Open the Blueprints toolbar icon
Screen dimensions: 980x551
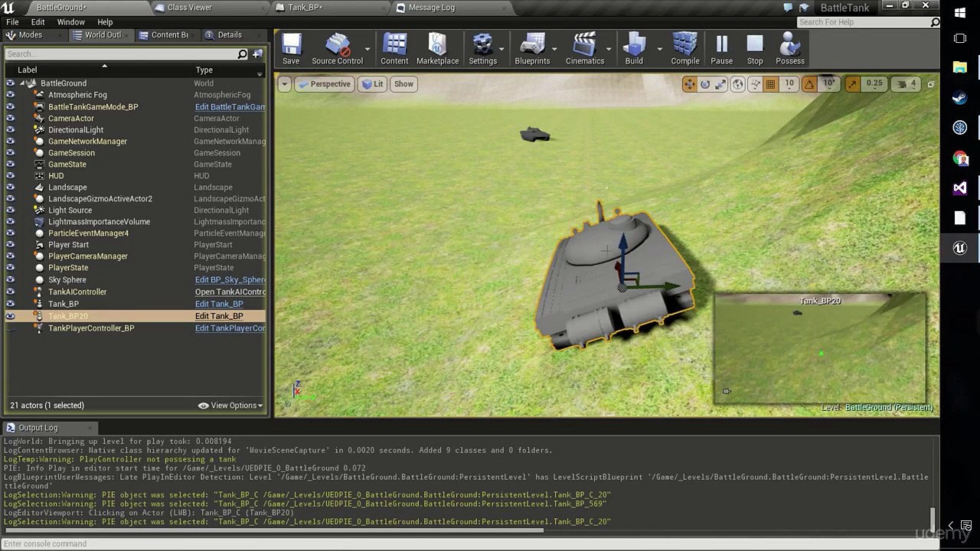pyautogui.click(x=532, y=50)
